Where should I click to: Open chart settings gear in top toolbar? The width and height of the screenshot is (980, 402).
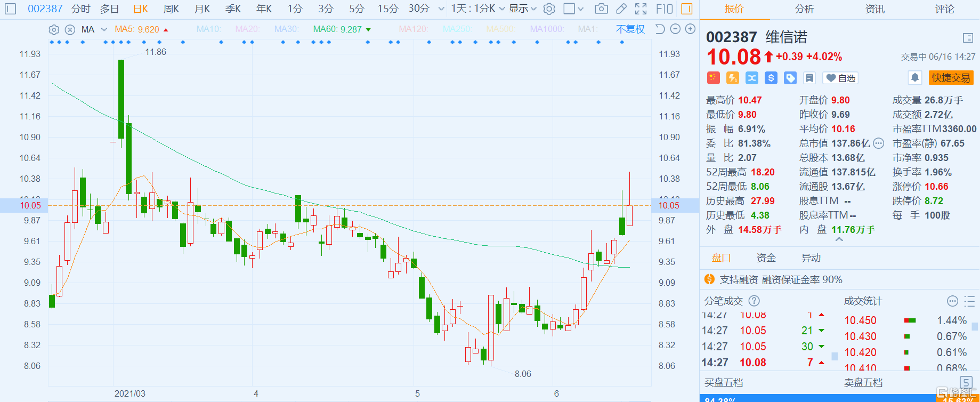tap(549, 9)
